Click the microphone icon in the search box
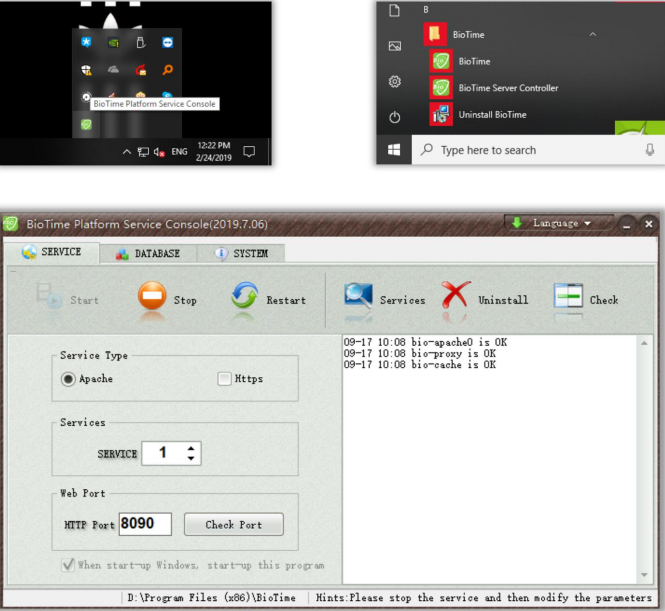 click(650, 150)
